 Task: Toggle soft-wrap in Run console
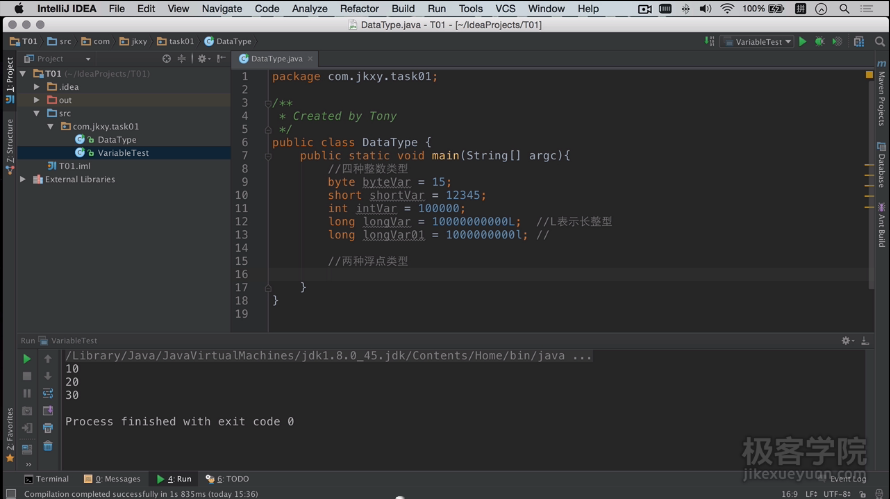click(x=47, y=393)
